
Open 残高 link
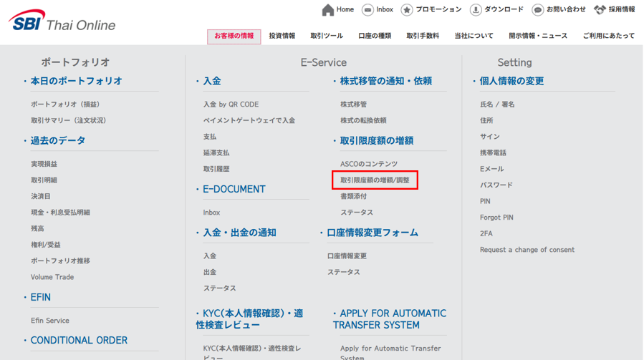(37, 228)
